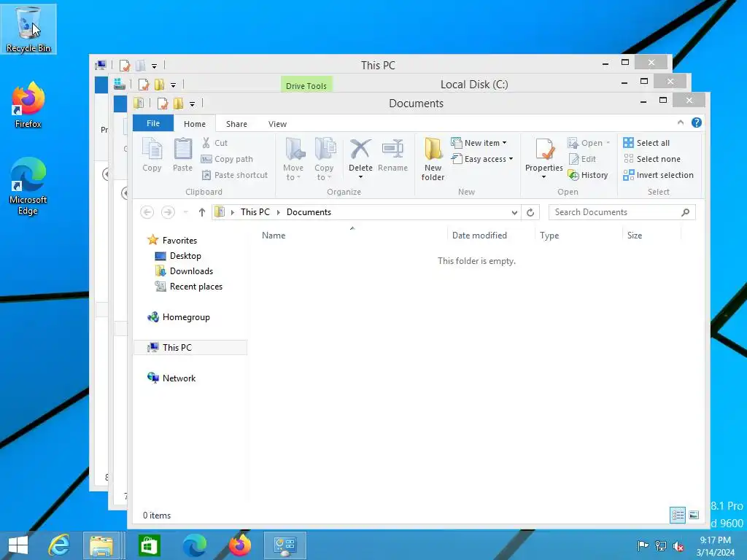Screen dimensions: 747x560
Task: Launch Internet Explorer from taskbar
Action: click(x=59, y=545)
